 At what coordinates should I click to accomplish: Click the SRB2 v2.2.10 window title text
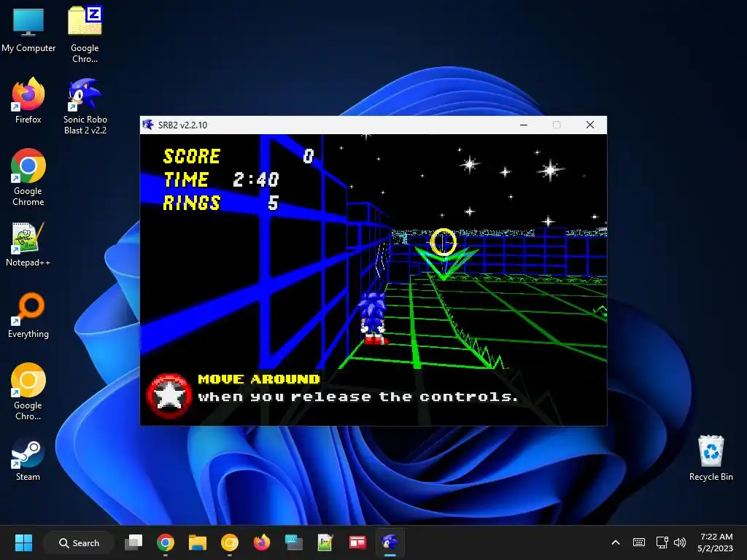pyautogui.click(x=182, y=125)
